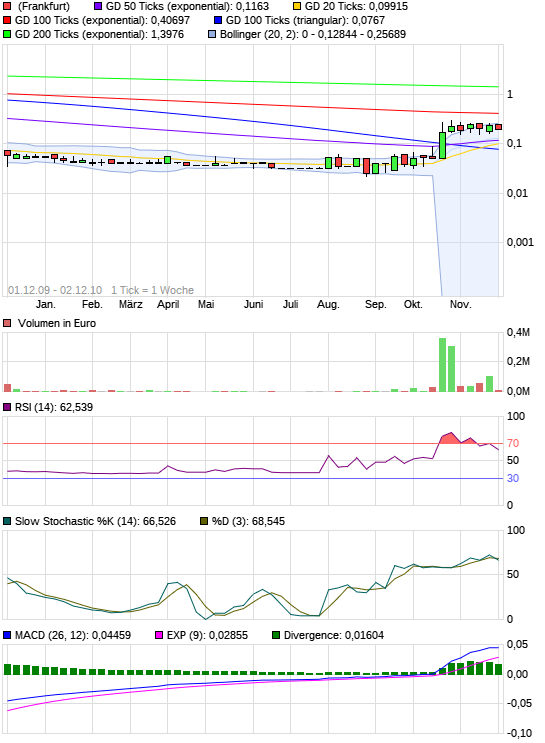
Task: Click the blue 30 RSI threshold label
Action: (x=513, y=478)
